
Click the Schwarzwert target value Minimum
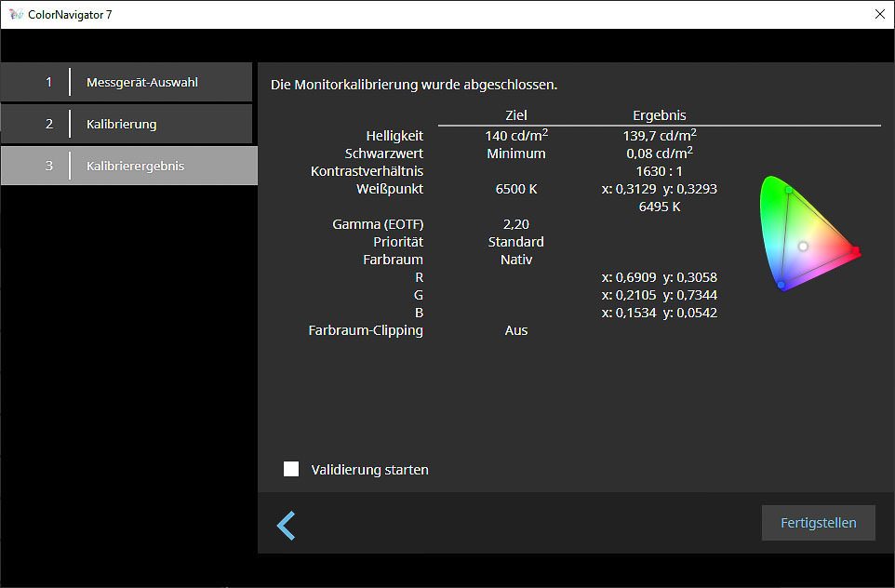[x=516, y=154]
